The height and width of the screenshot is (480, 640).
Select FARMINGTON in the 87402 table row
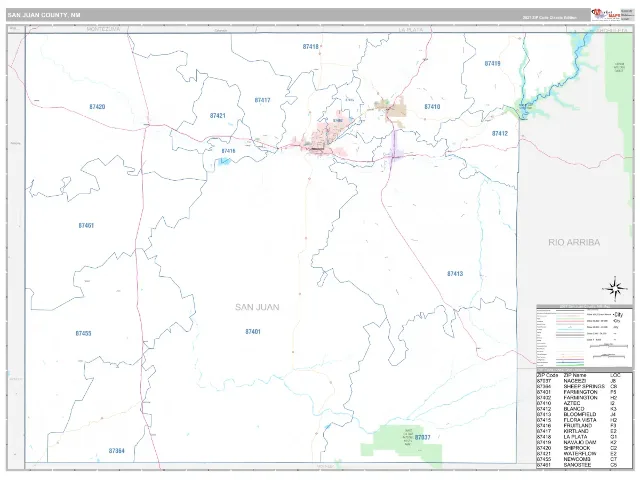coord(580,398)
